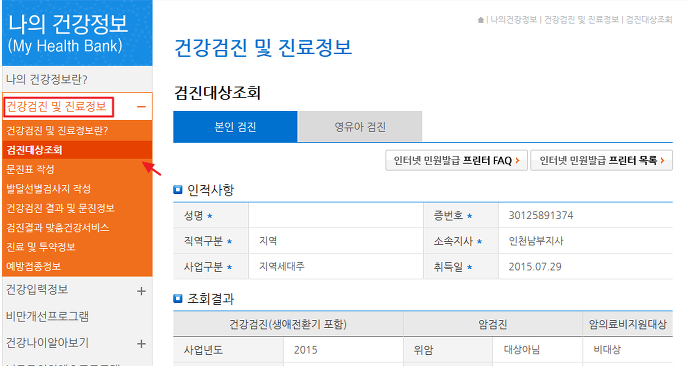Expand 건강나이알아보기 plus icon
This screenshot has width=690, height=366.
141,344
